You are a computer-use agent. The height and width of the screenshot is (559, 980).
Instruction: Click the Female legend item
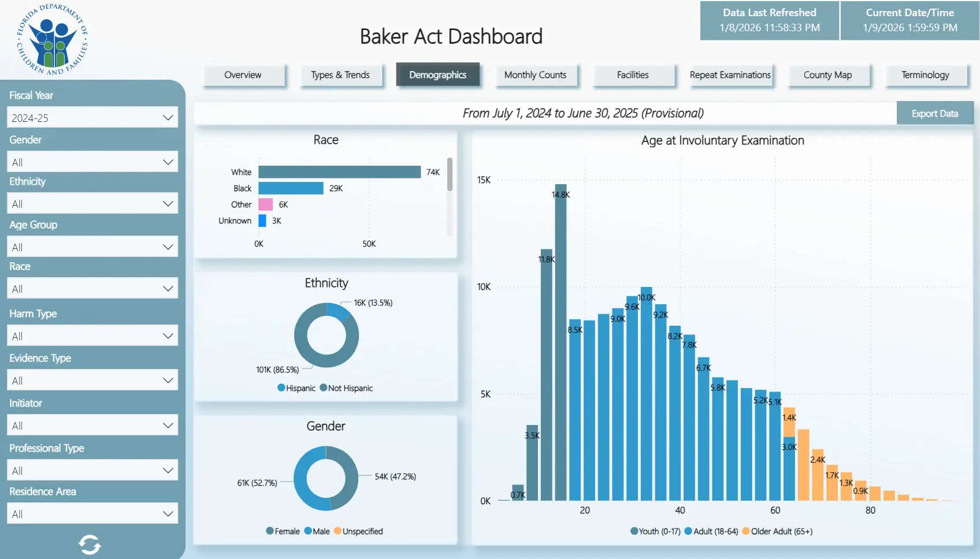[283, 531]
